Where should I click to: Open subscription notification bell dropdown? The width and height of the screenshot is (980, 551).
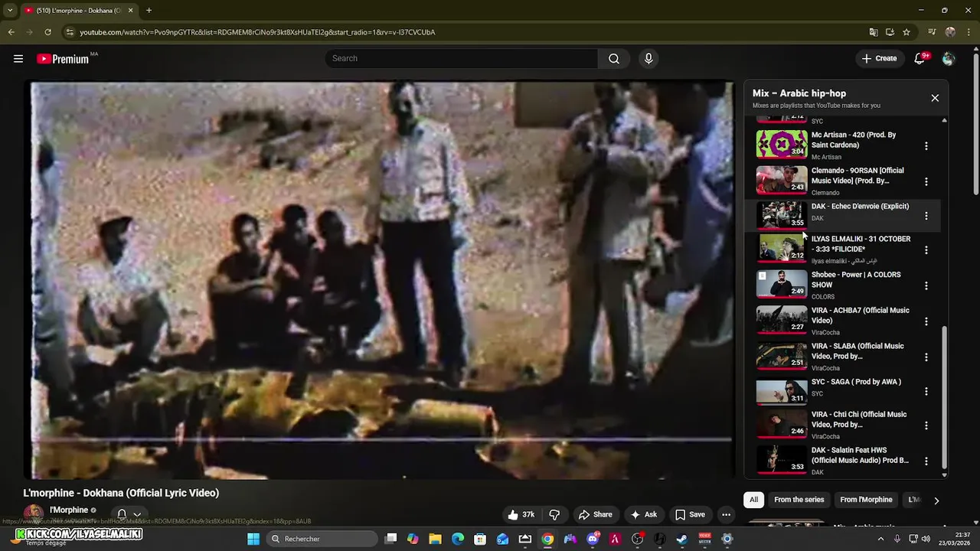pos(129,514)
